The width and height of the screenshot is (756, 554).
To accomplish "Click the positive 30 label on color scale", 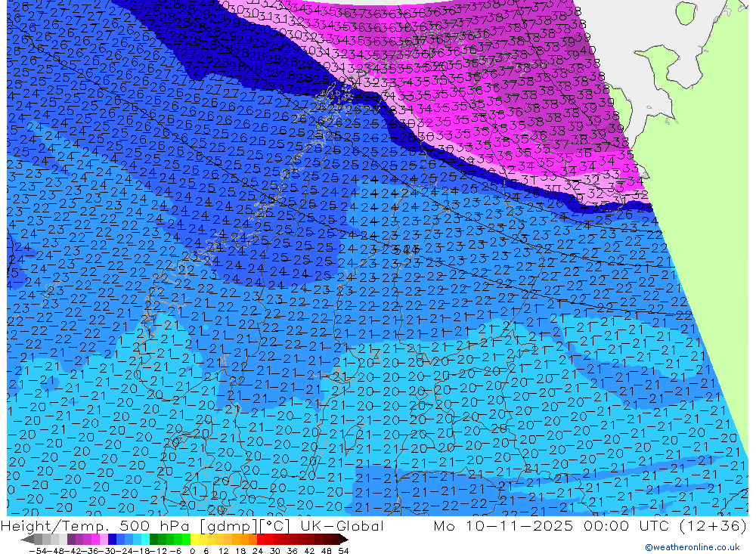I will pos(274,551).
